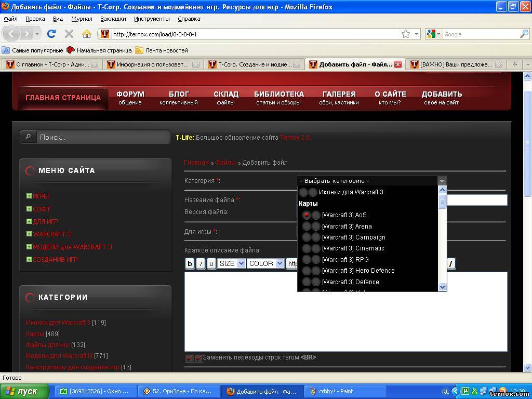The image size is (532, 399).
Task: Select the radio button for [Warcraft 3] Arena
Action: pyautogui.click(x=307, y=227)
